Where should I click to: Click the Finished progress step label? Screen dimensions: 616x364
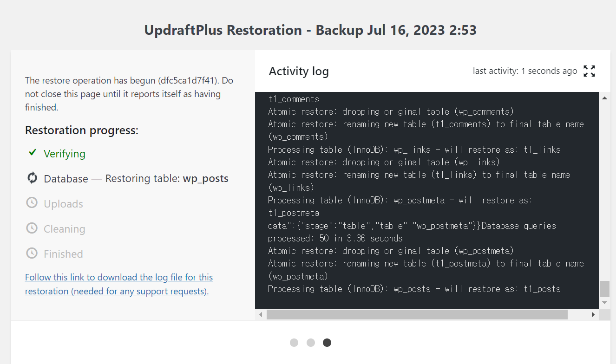pyautogui.click(x=63, y=254)
